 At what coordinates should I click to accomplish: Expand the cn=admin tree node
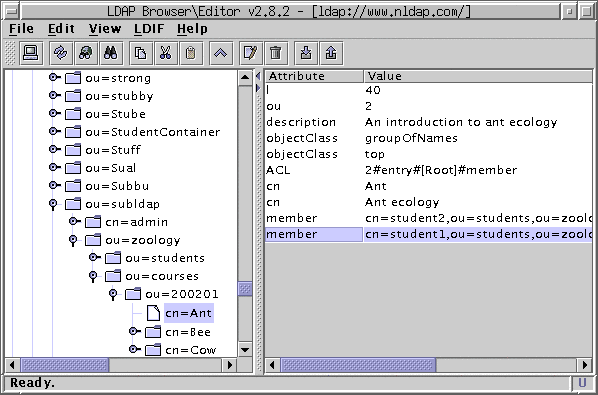(74, 221)
